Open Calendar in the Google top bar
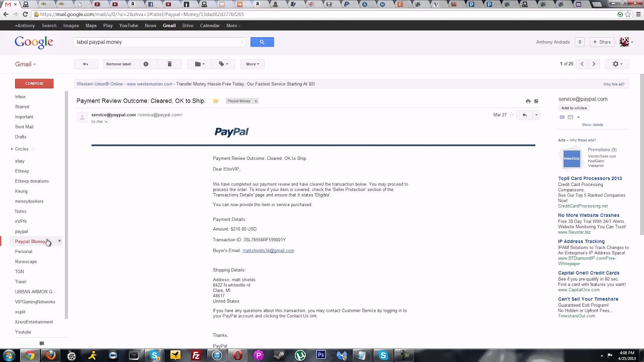644x362 pixels. [x=210, y=26]
